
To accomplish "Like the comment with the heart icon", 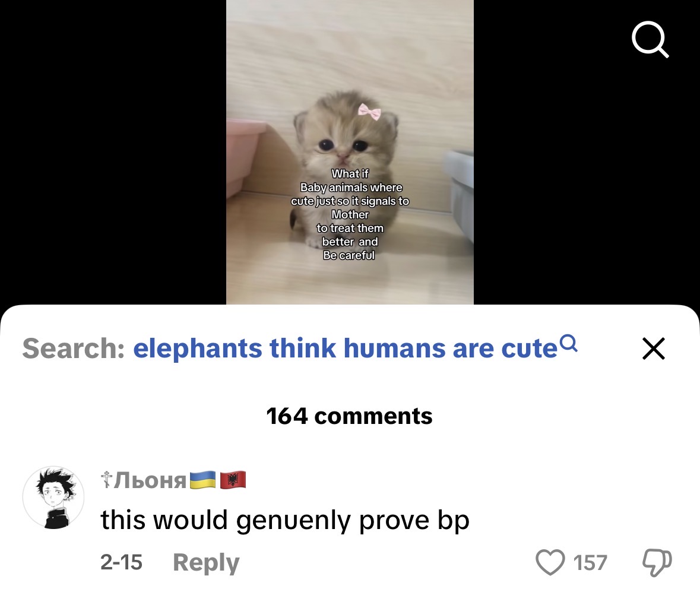I will tap(550, 562).
